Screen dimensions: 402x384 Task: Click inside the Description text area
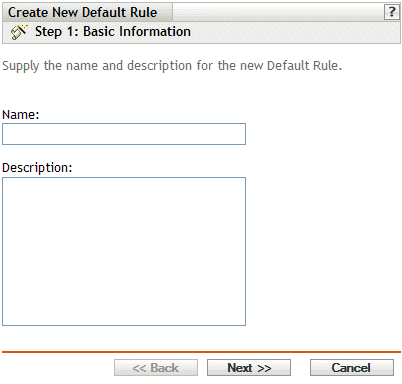tap(124, 251)
